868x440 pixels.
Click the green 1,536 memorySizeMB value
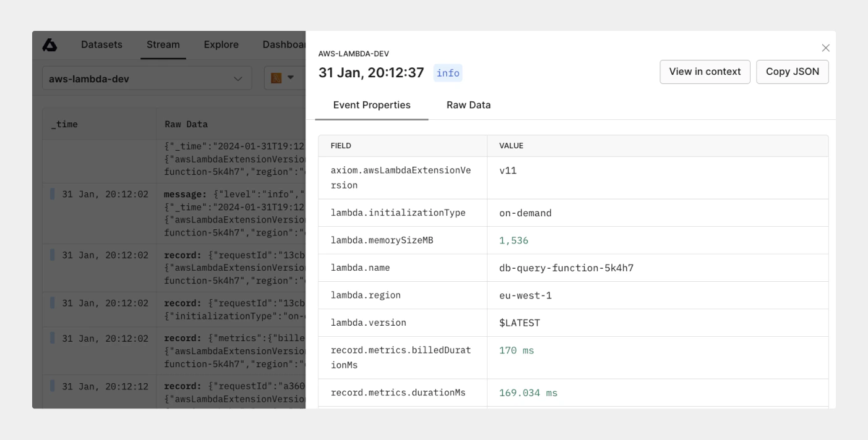[514, 240]
